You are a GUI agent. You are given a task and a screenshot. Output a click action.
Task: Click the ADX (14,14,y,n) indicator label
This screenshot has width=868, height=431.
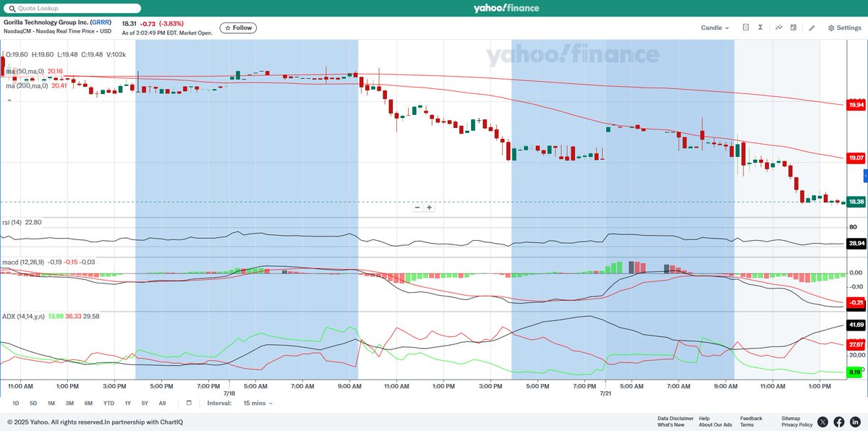(x=22, y=316)
